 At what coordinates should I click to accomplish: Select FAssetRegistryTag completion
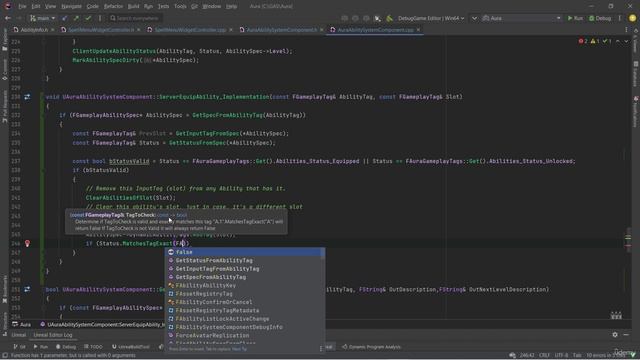pyautogui.click(x=245, y=294)
